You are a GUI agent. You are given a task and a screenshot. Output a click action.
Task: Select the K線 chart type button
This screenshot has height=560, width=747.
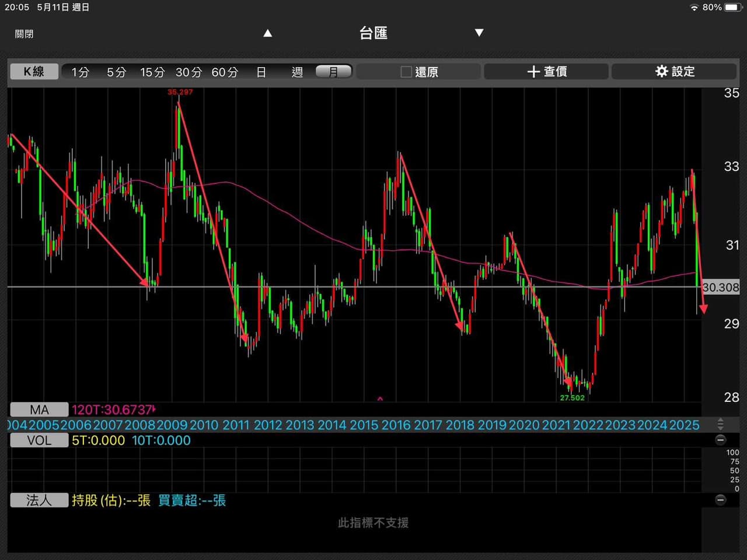34,71
